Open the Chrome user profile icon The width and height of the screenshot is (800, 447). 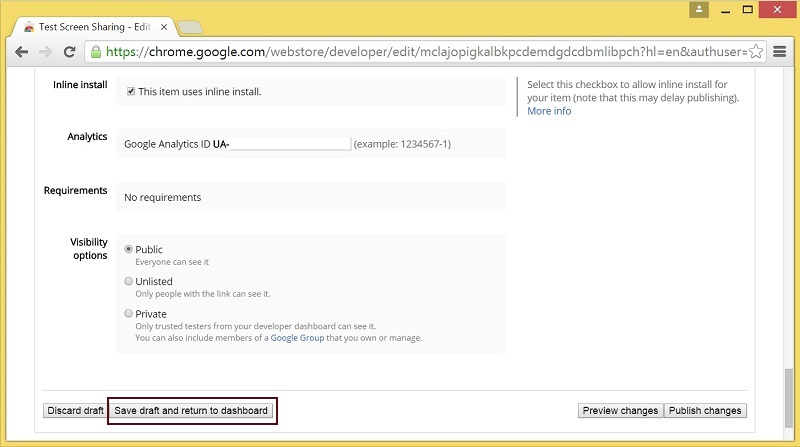click(x=699, y=9)
